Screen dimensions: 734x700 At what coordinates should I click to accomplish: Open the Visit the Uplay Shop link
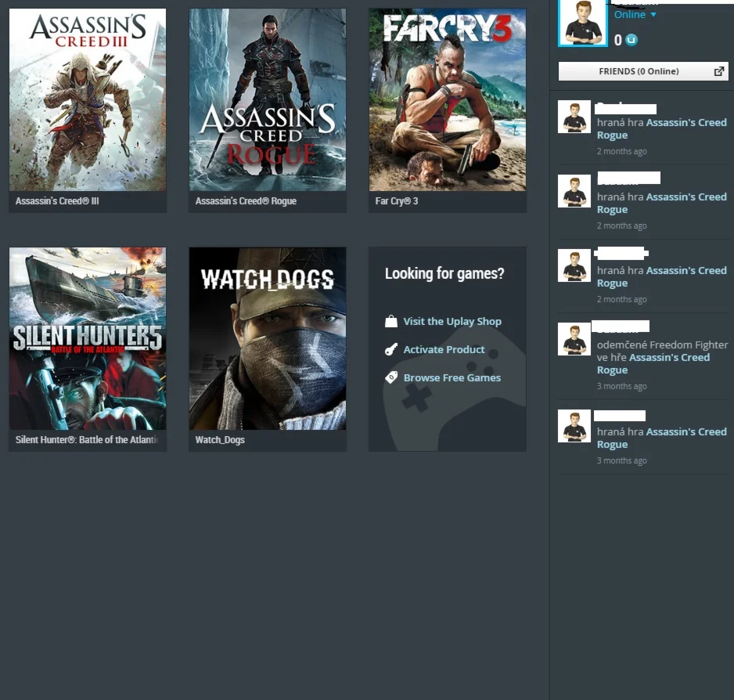452,321
